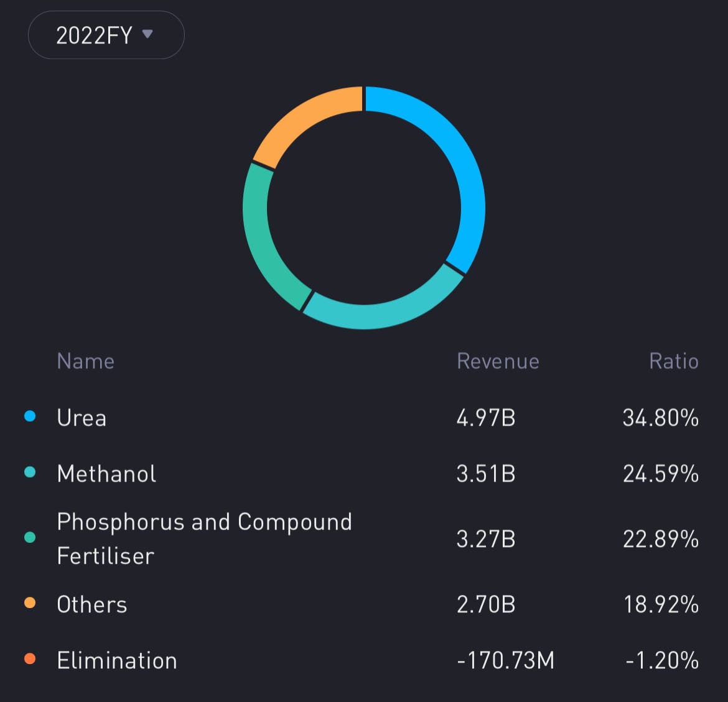Screen dimensions: 728x702
Task: Click the yellow-orange Others legend dot
Action: [x=30, y=603]
